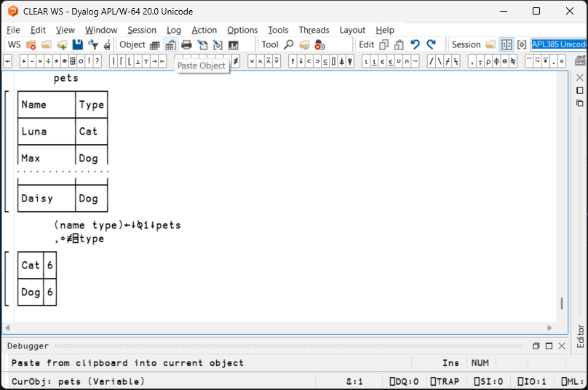Open the APL385 Unicode font combo box
This screenshot has width=588, height=390.
(559, 44)
